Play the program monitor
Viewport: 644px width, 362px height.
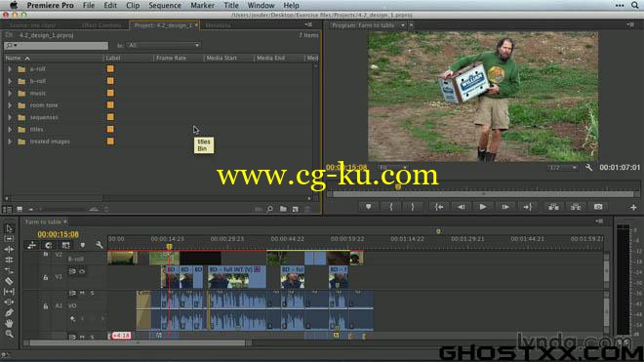tap(483, 207)
